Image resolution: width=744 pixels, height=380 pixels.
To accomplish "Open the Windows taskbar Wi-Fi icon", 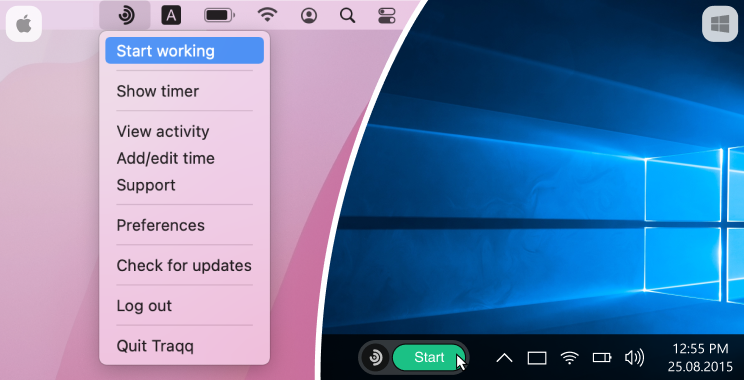I will 569,358.
